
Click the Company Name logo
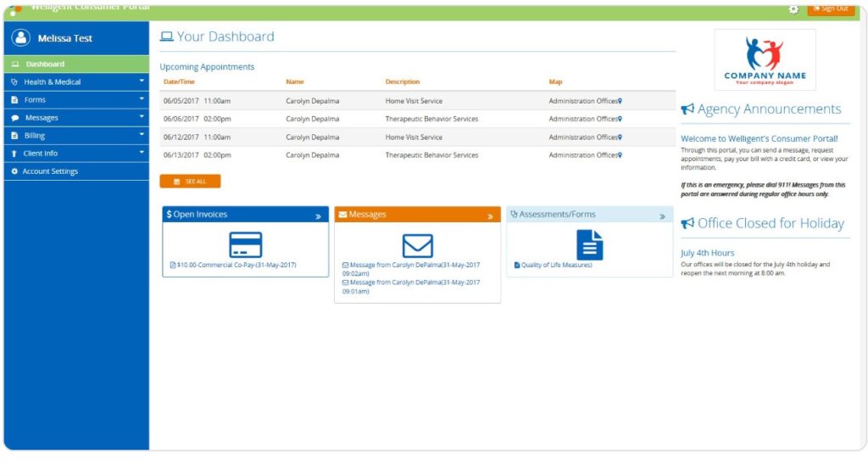(x=765, y=60)
